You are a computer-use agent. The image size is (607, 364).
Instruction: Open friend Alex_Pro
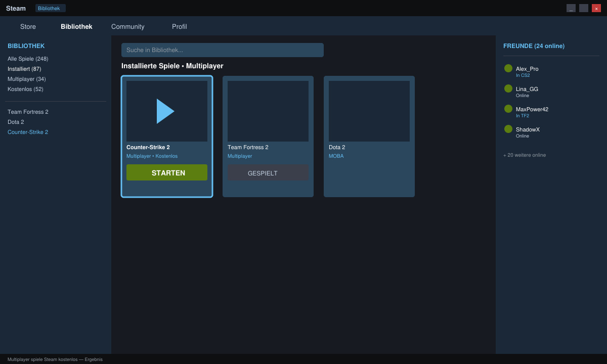[x=527, y=69]
